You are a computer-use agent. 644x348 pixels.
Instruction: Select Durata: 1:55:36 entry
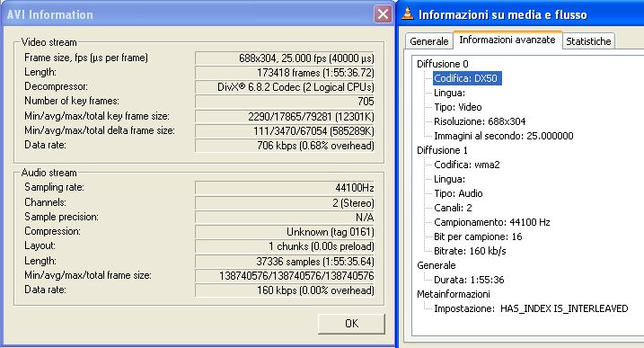pos(469,280)
